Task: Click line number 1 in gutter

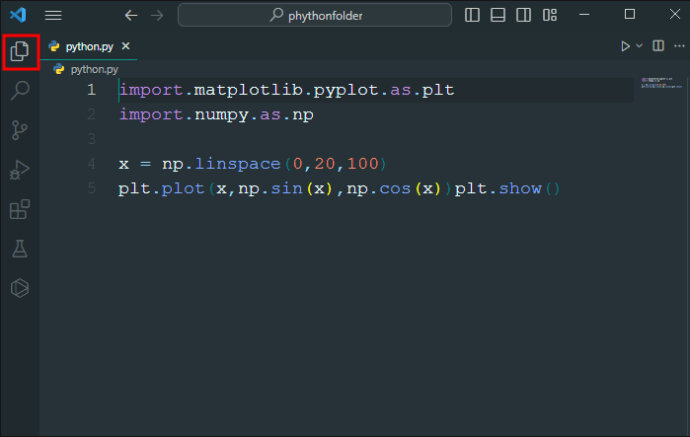Action: 92,90
